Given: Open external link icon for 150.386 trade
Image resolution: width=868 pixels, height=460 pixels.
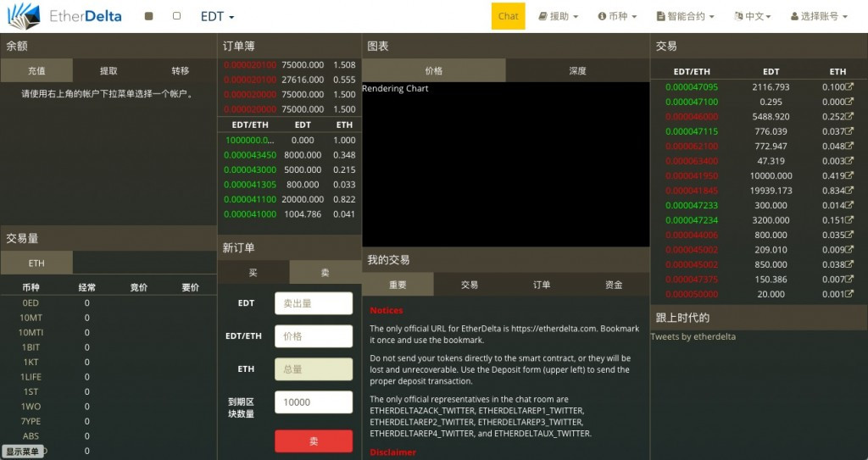Looking at the screenshot, I should coord(849,279).
